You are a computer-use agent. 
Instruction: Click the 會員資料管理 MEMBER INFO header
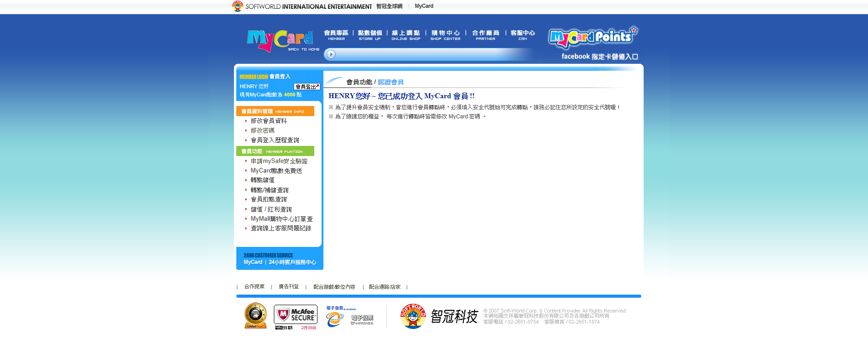click(275, 111)
